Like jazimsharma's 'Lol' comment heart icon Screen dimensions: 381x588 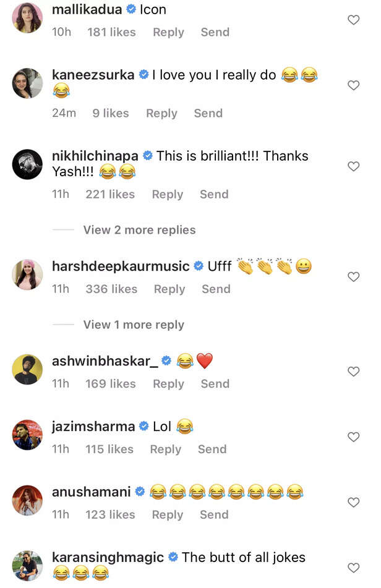[353, 437]
